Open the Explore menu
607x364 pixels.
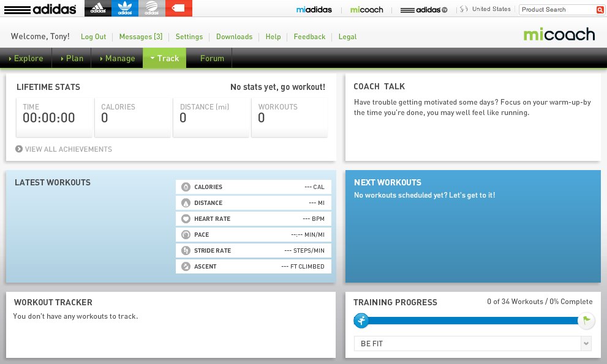click(26, 58)
